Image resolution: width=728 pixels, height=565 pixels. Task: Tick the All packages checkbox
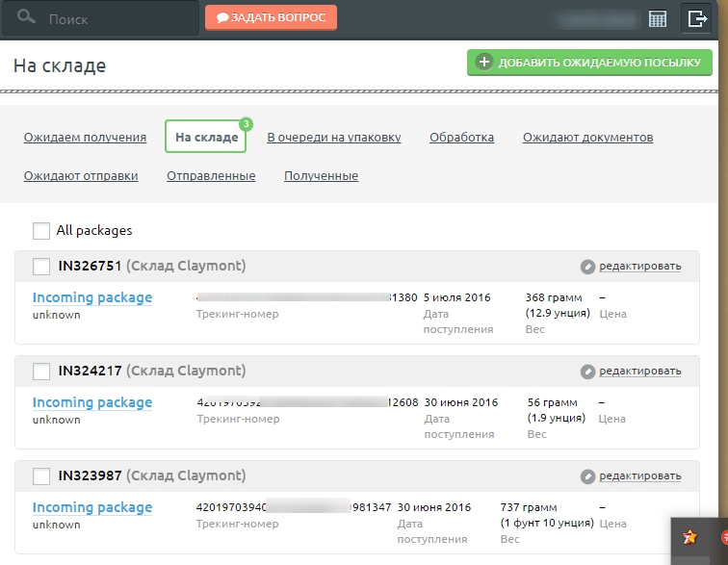(x=41, y=231)
